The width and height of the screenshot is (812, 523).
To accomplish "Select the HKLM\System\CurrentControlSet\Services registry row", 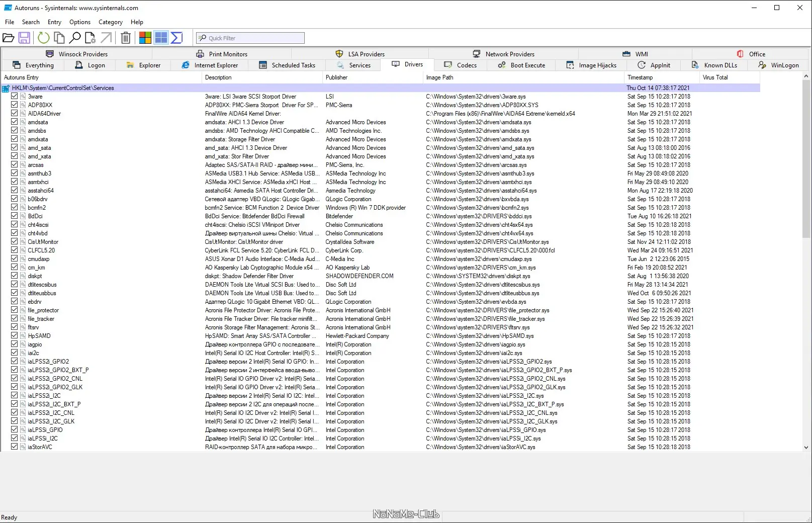I will [x=381, y=88].
